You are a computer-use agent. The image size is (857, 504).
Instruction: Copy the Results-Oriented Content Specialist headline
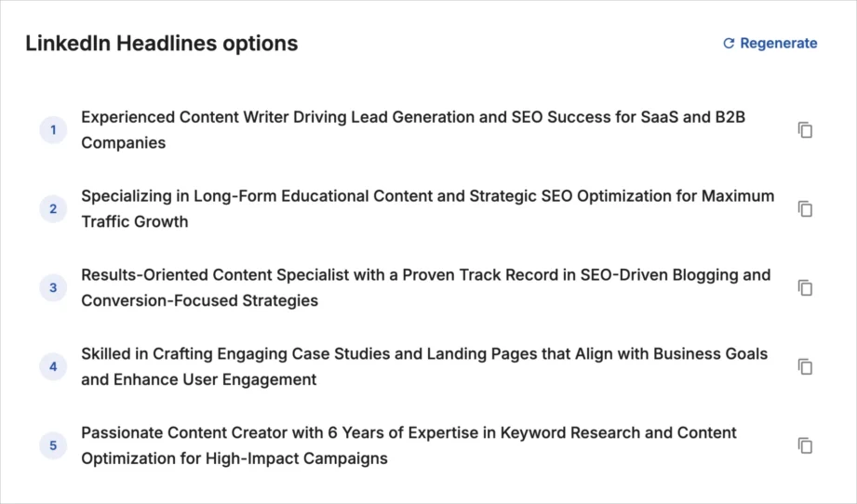coord(805,288)
